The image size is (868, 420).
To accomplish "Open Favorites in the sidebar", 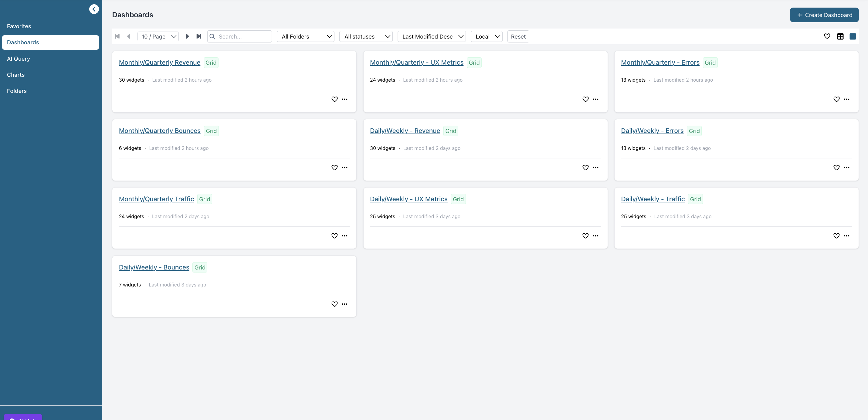I will coord(51,26).
